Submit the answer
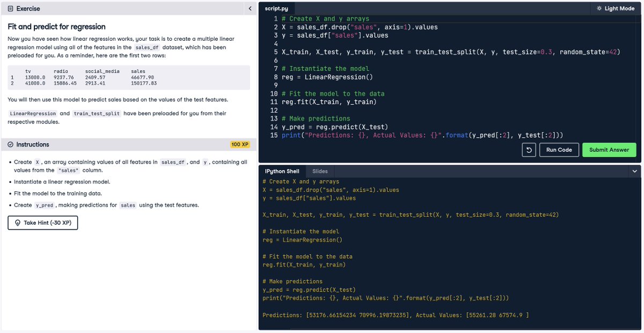The image size is (644, 333). click(x=609, y=150)
